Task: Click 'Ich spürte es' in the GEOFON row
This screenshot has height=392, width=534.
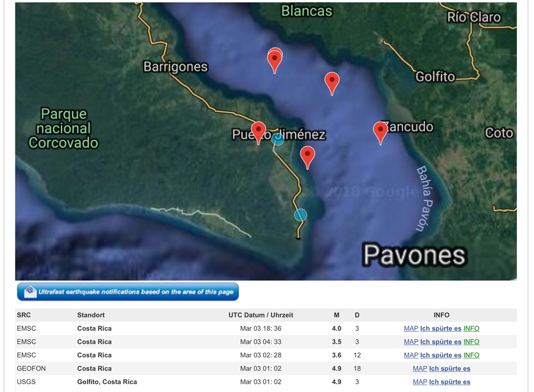Action: tap(450, 369)
